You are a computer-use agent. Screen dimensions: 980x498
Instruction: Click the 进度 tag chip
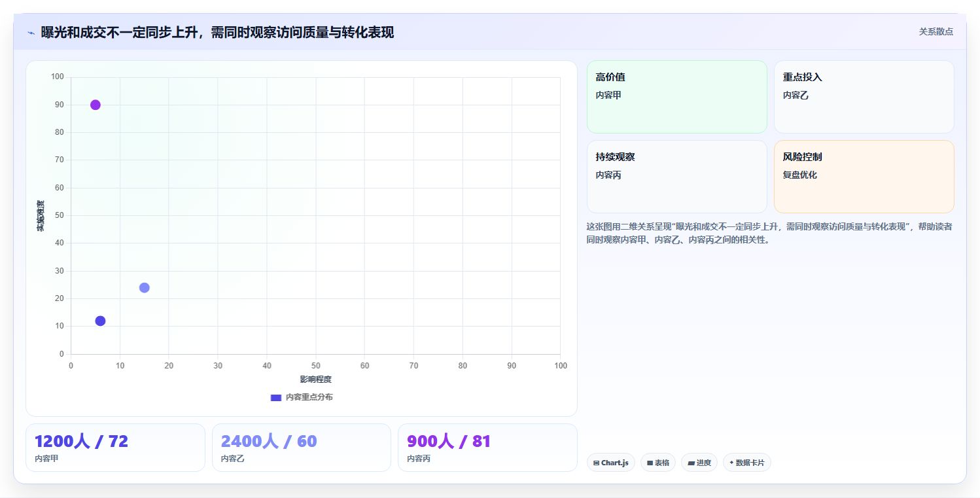(699, 463)
